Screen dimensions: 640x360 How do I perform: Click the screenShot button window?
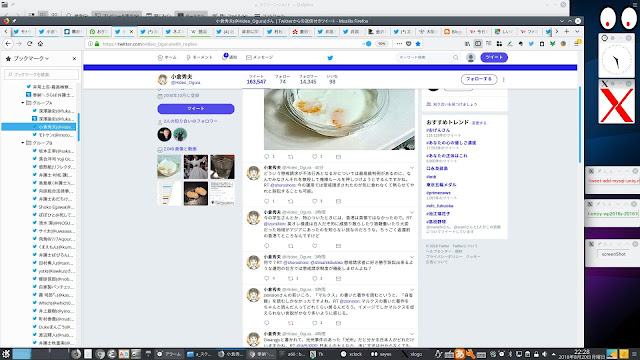tap(613, 254)
